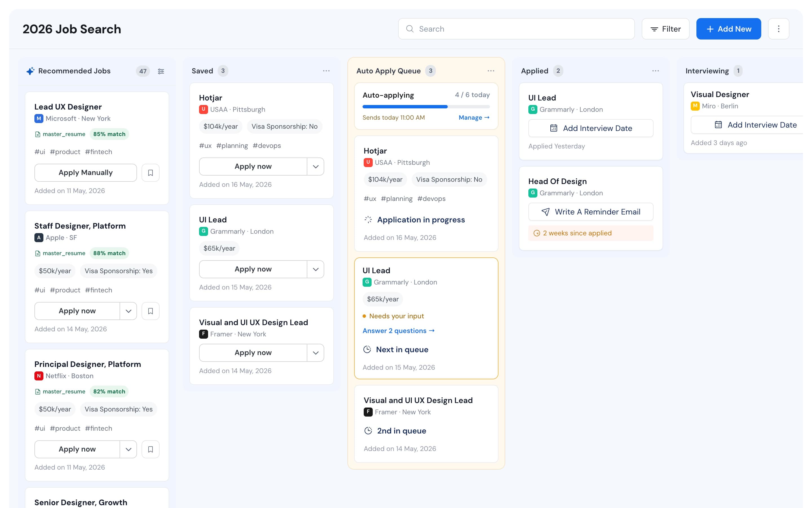Click the Filter button
The height and width of the screenshot is (508, 812).
665,29
